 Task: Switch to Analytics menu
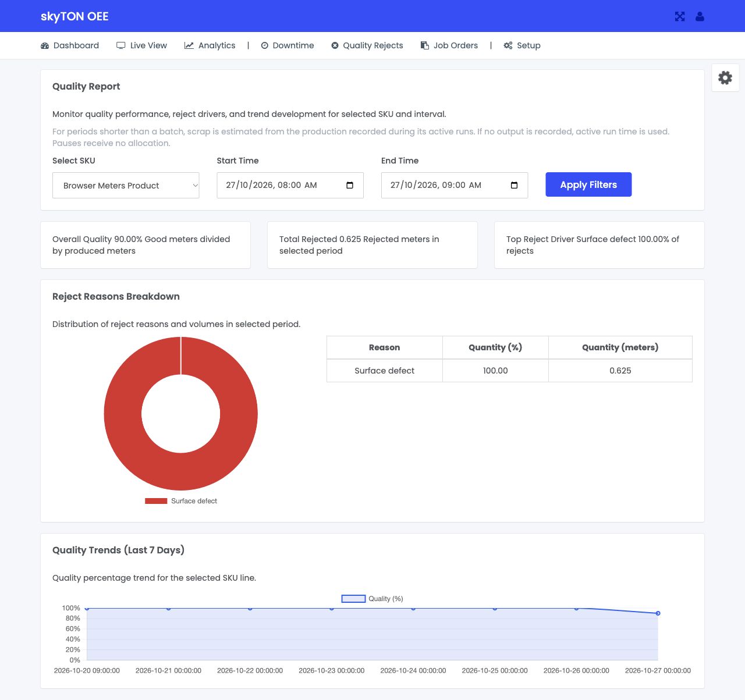coord(210,45)
